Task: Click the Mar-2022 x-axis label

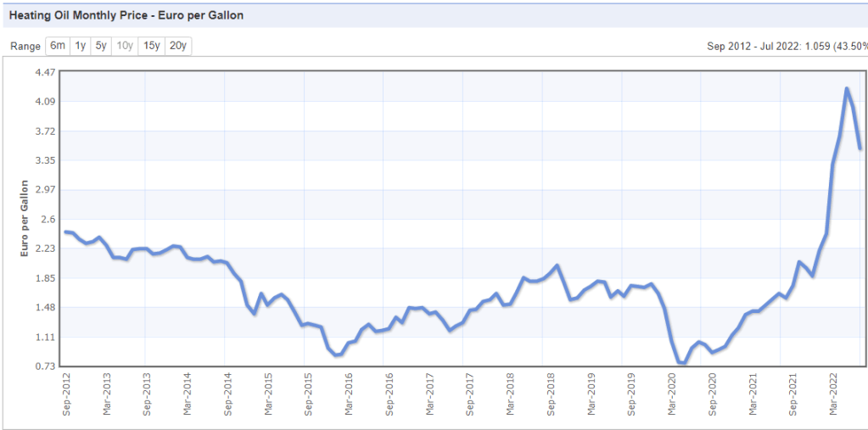Action: point(832,394)
